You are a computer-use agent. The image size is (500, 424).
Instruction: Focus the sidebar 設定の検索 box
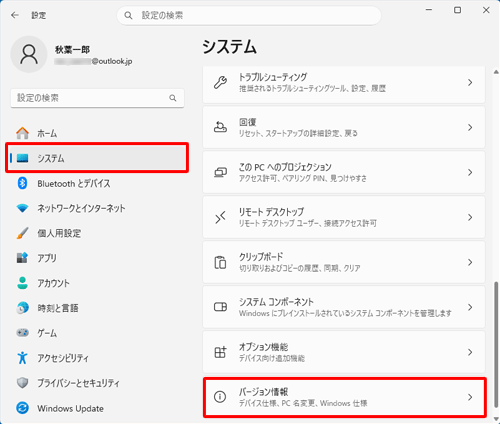97,98
